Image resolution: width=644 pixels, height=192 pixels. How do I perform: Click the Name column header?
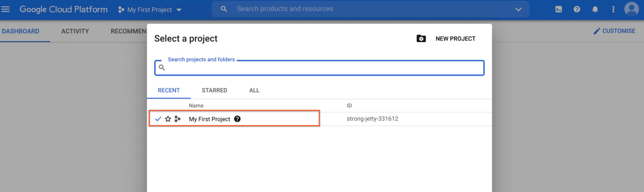[x=196, y=106]
